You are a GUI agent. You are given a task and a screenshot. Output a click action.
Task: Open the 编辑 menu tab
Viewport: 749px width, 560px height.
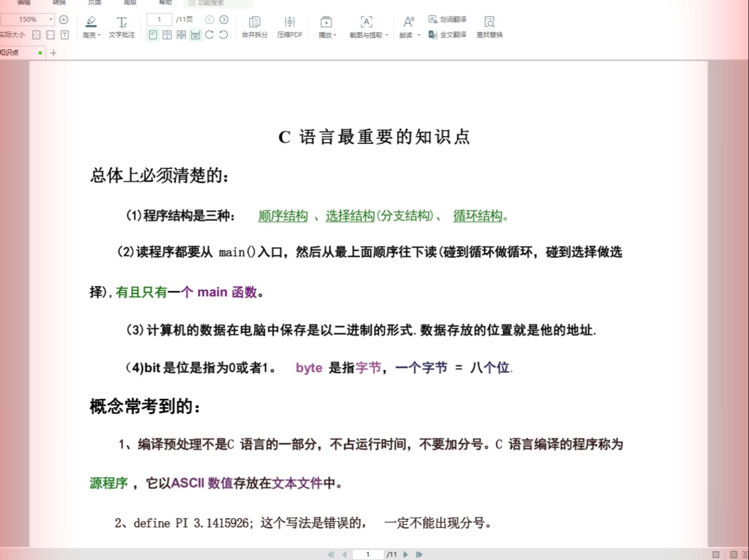(x=24, y=3)
